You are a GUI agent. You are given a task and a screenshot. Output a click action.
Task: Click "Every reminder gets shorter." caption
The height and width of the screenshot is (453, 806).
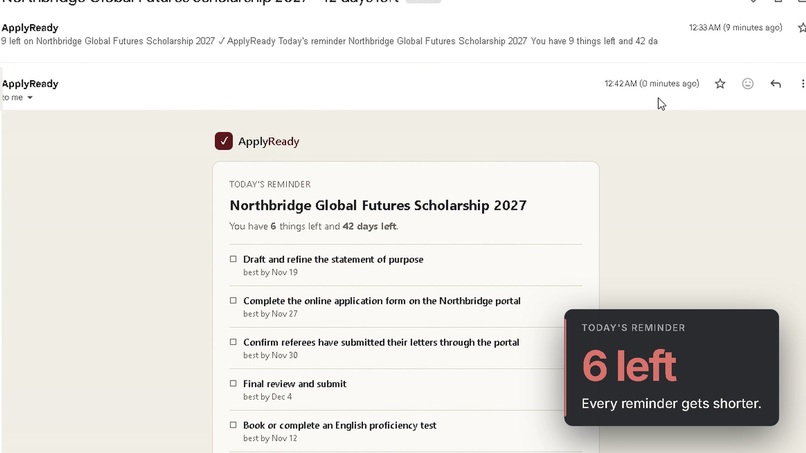[x=671, y=404]
